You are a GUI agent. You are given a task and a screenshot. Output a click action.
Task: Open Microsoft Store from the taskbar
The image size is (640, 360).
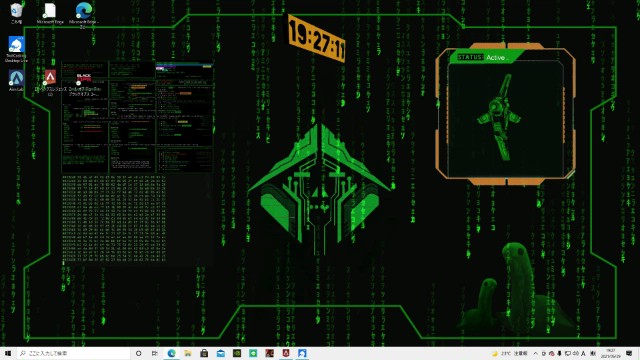pyautogui.click(x=204, y=353)
